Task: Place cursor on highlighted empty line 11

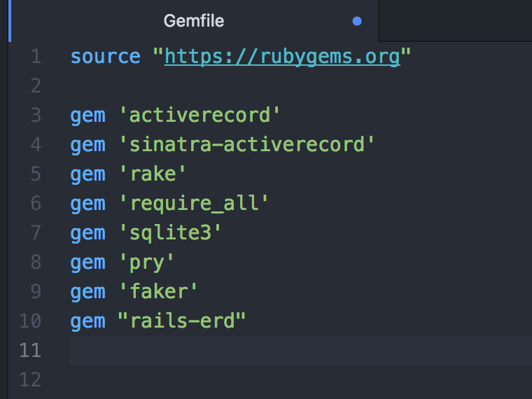Action: [x=301, y=351]
